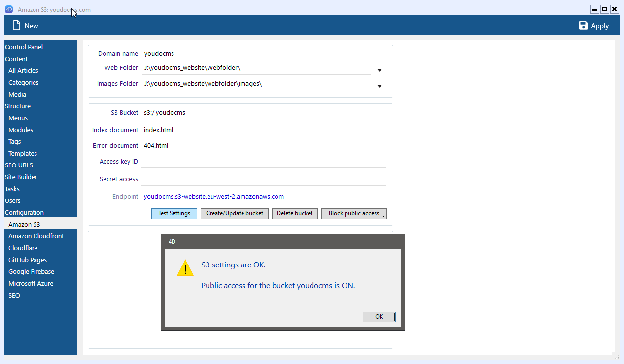Click the Delete bucket button

click(295, 213)
